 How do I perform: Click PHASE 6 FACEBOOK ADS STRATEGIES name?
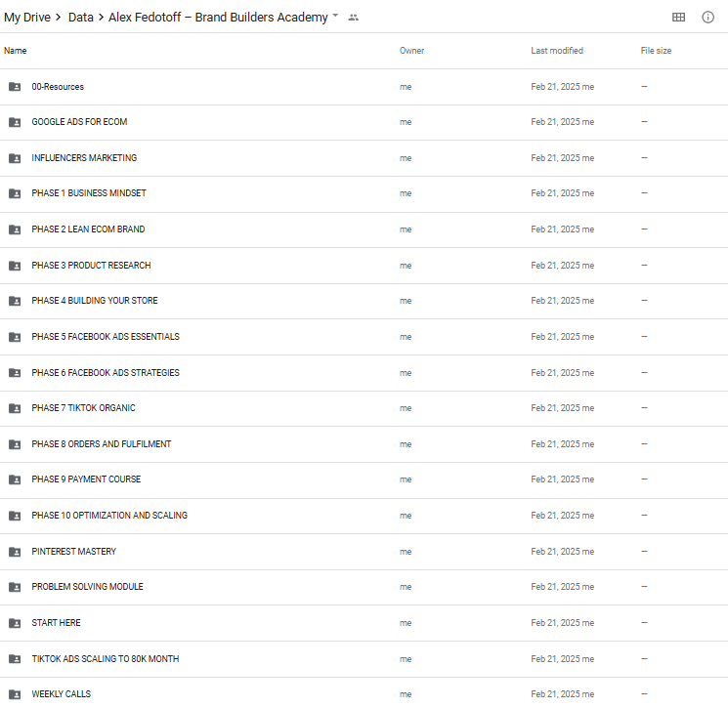(106, 373)
